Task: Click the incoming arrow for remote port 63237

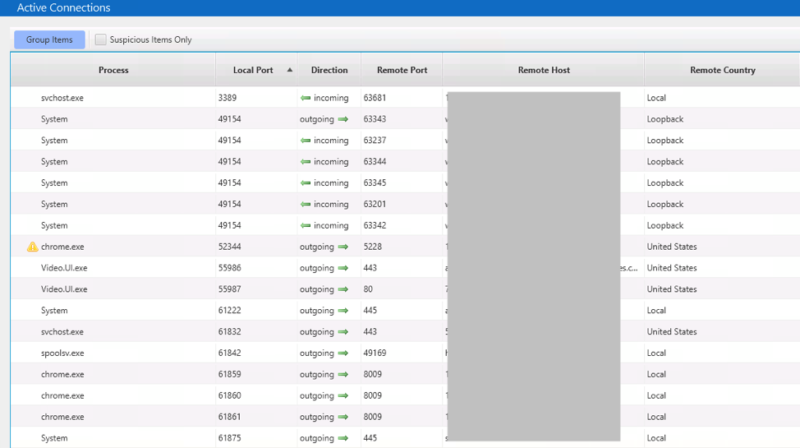Action: (x=306, y=140)
